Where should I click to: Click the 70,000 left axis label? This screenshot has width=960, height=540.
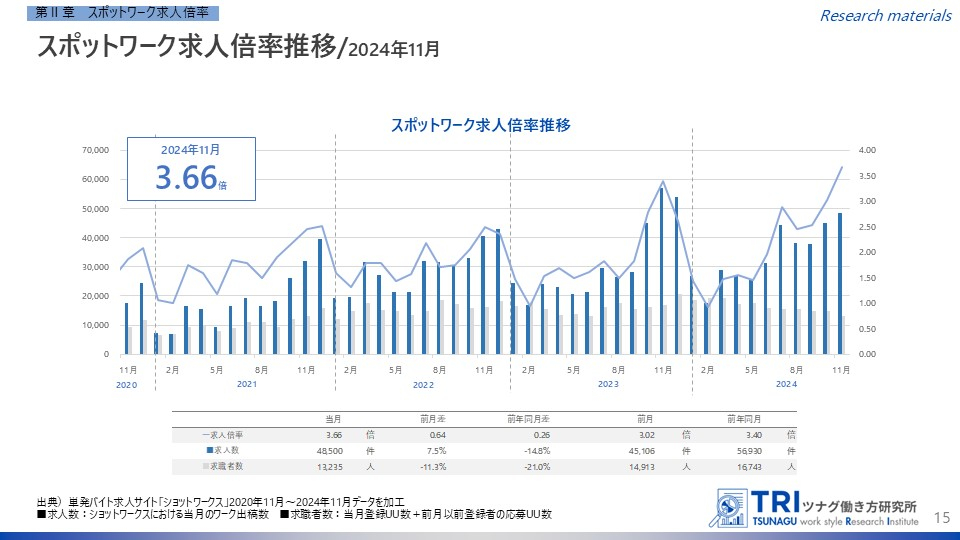tap(94, 150)
